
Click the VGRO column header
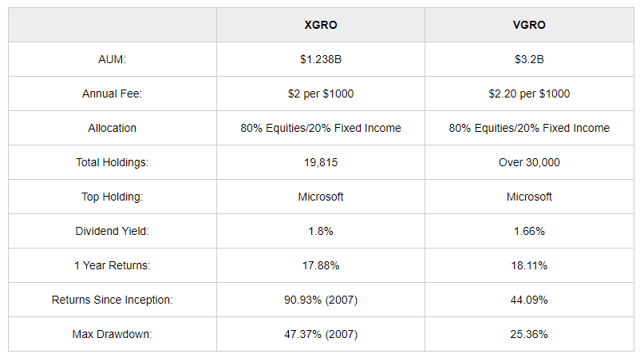pyautogui.click(x=529, y=25)
